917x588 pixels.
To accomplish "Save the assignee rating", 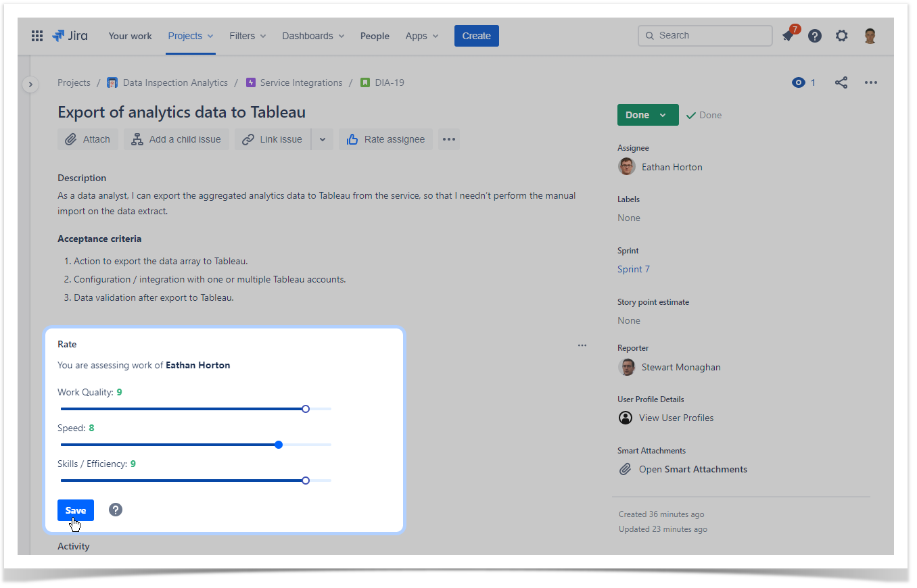I will point(76,510).
